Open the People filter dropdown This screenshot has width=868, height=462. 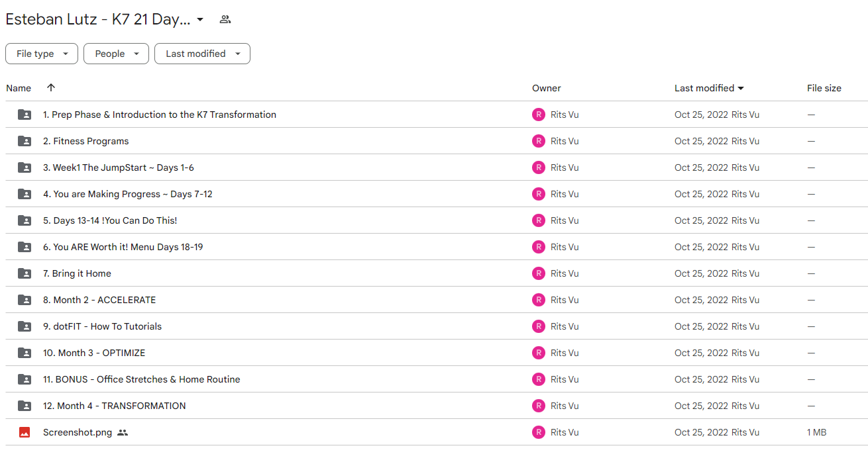coord(116,54)
